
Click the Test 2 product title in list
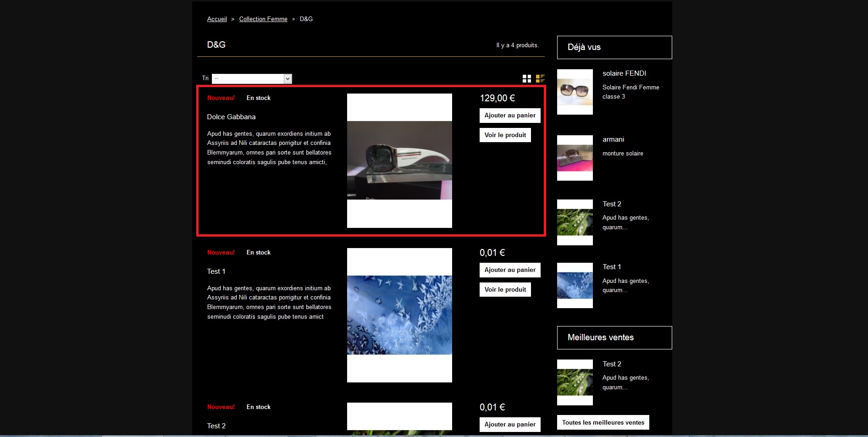[x=216, y=426]
